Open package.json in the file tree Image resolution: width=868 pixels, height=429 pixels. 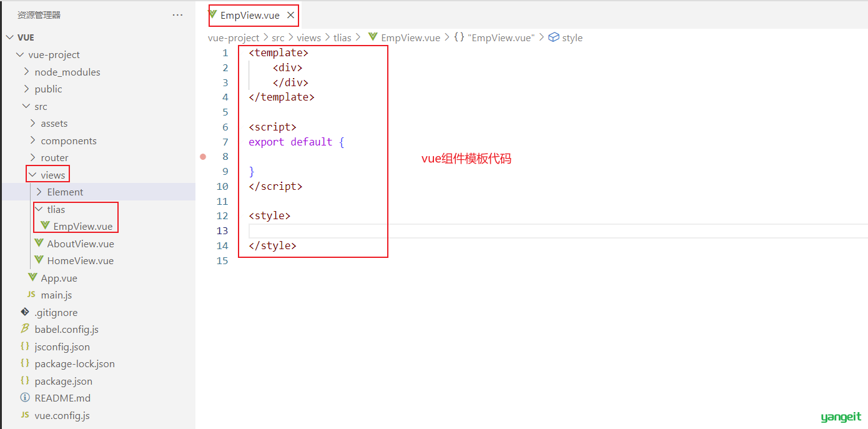pos(64,381)
